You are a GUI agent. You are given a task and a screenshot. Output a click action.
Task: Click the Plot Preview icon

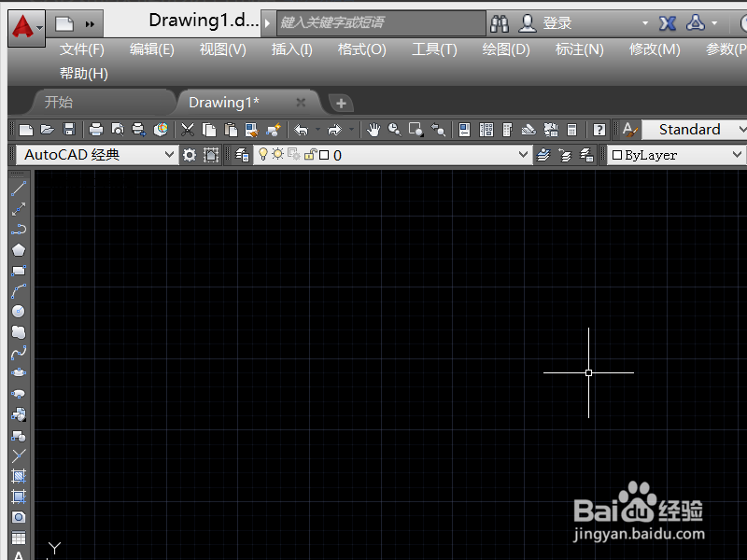[x=118, y=130]
